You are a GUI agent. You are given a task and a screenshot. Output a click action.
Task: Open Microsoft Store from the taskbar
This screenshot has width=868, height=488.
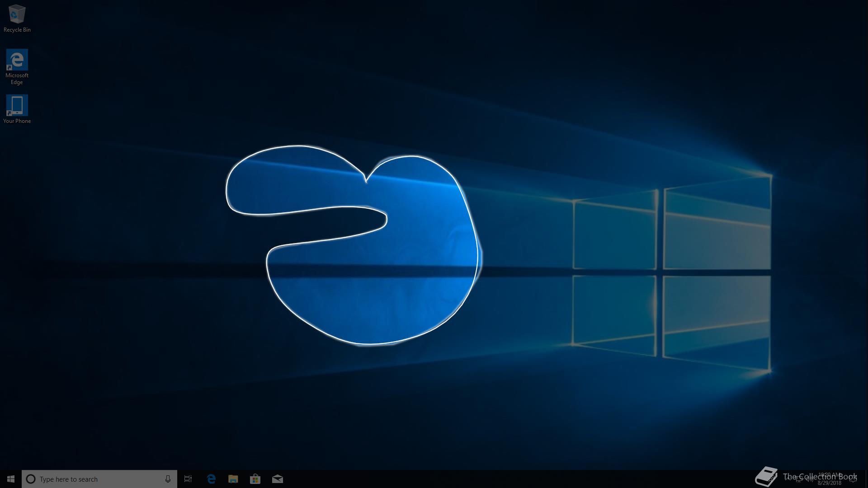click(x=255, y=479)
